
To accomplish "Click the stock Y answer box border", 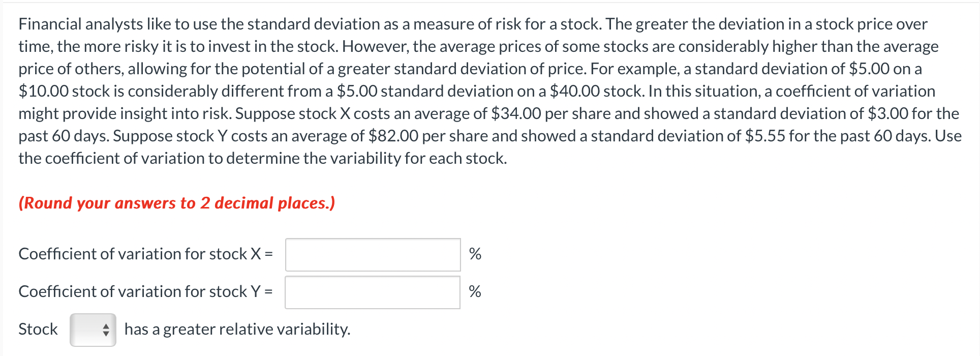I will (374, 277).
